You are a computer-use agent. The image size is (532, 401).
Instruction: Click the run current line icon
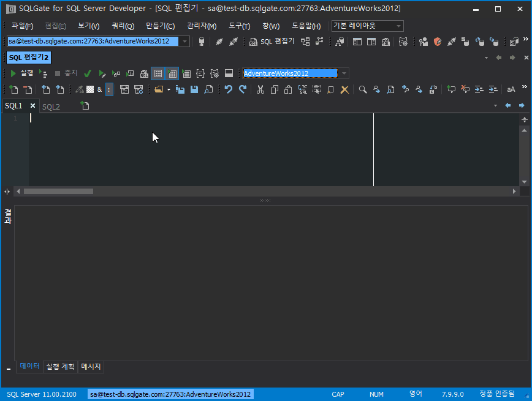(44, 73)
